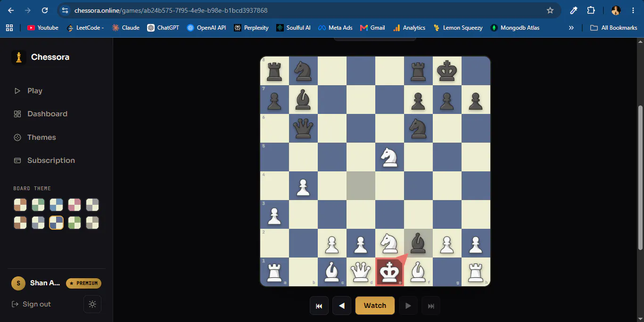Select the black rook on f8
Viewport: 644px width, 322px height.
418,71
